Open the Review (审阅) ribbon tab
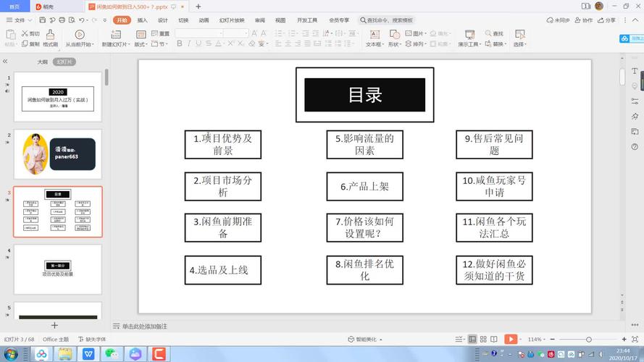The image size is (644, 362). (259, 20)
